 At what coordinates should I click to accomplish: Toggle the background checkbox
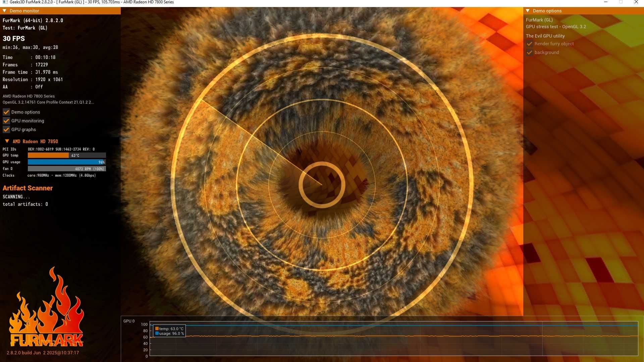[530, 52]
